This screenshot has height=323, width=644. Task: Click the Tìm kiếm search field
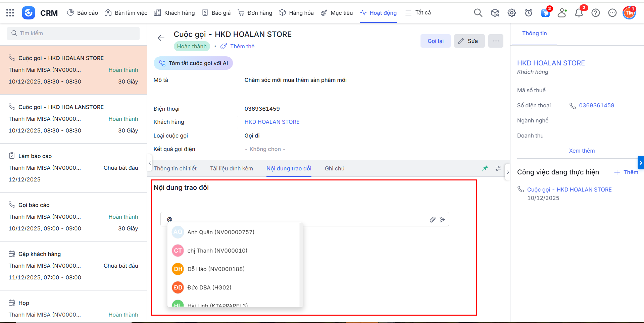coord(73,33)
